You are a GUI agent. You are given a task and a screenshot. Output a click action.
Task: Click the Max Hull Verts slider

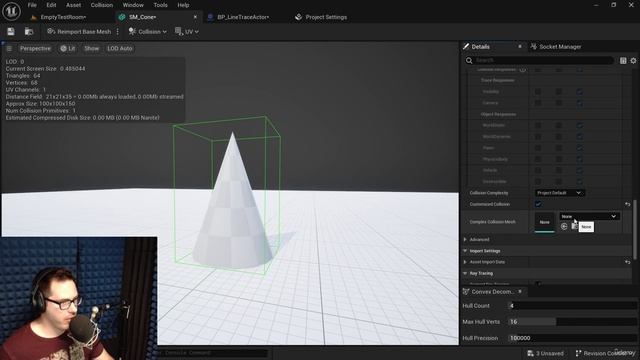coord(572,322)
